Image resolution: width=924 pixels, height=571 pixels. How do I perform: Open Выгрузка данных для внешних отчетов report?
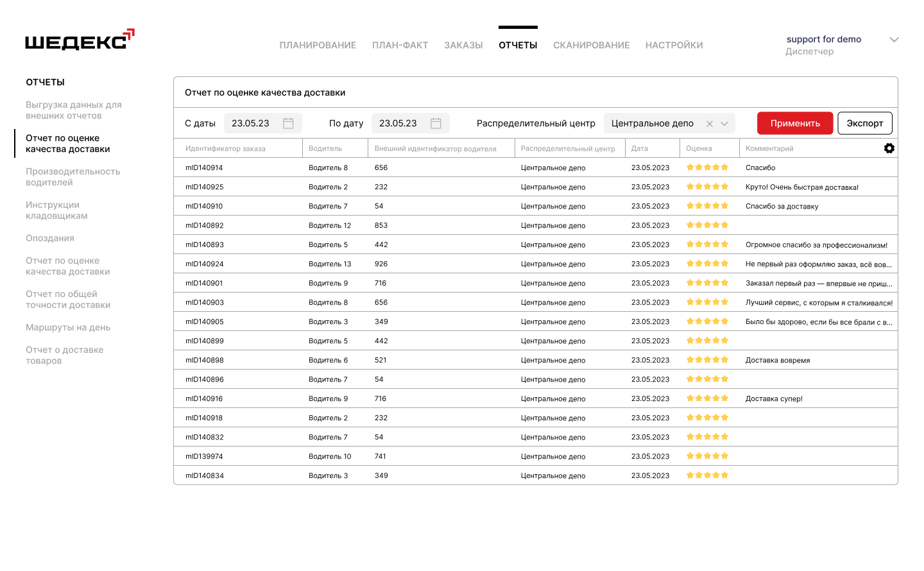pyautogui.click(x=74, y=110)
